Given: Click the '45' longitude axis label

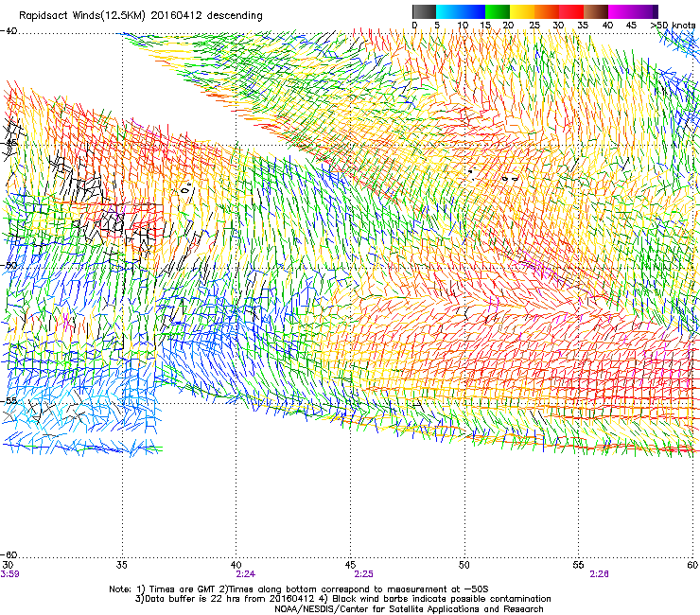Looking at the screenshot, I should coord(350,565).
